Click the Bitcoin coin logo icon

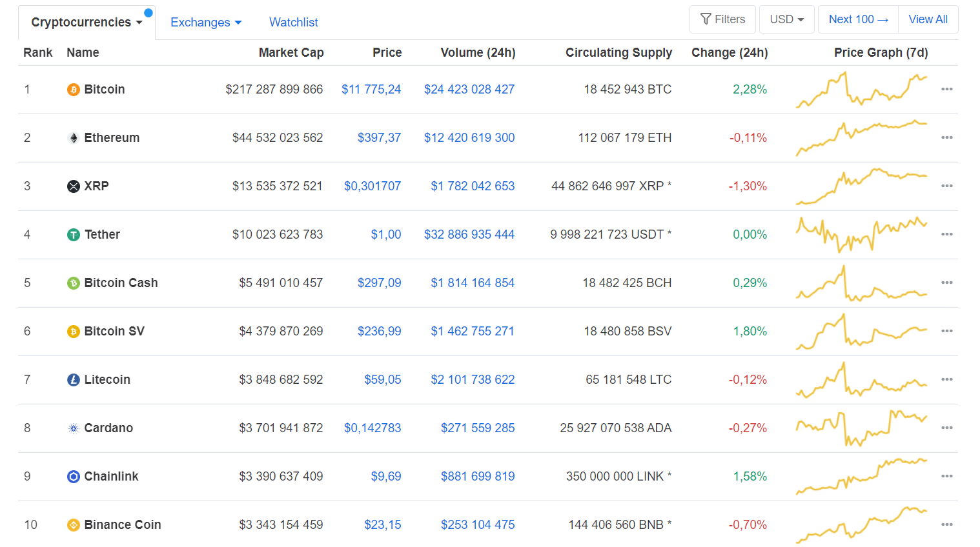pos(74,90)
